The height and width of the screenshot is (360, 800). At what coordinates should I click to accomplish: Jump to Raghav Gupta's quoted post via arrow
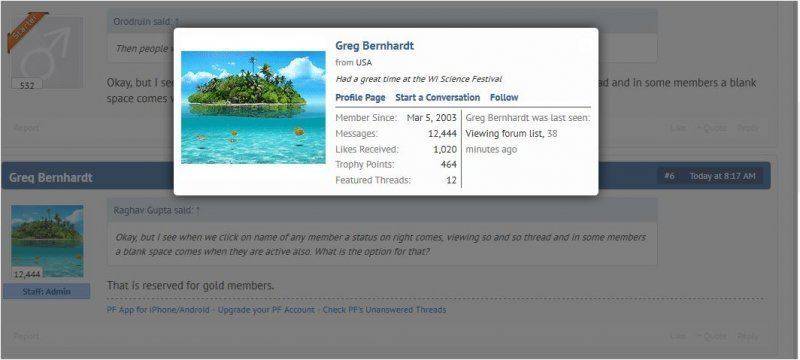[x=198, y=210]
